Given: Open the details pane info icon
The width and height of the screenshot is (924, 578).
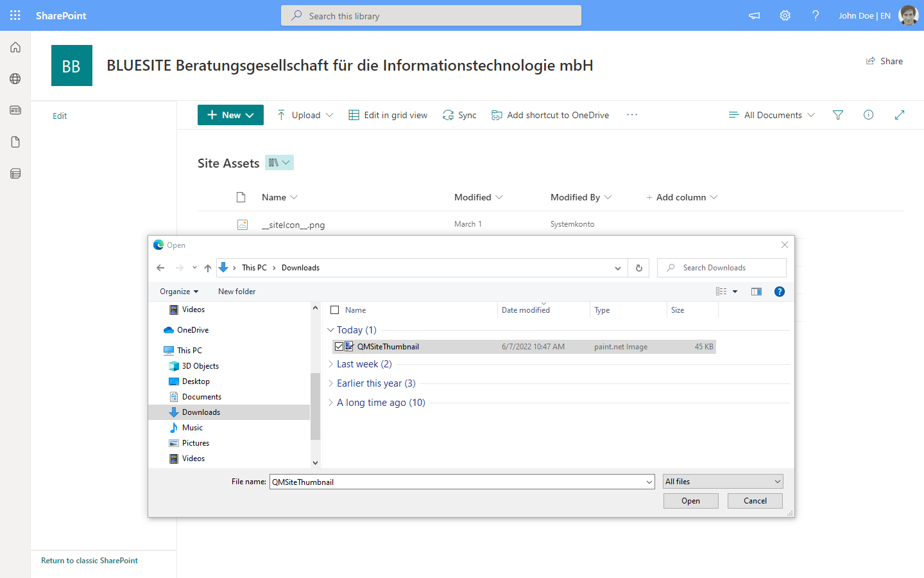Looking at the screenshot, I should point(868,115).
